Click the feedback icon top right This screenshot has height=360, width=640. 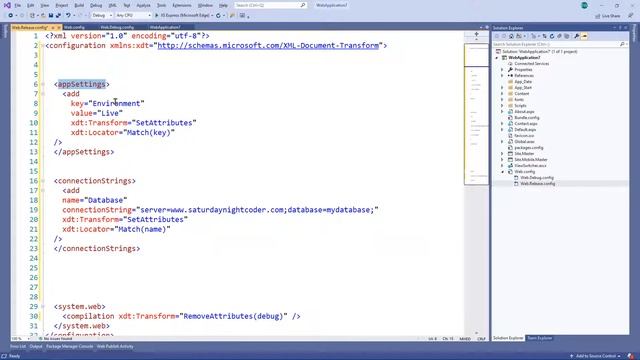[631, 16]
